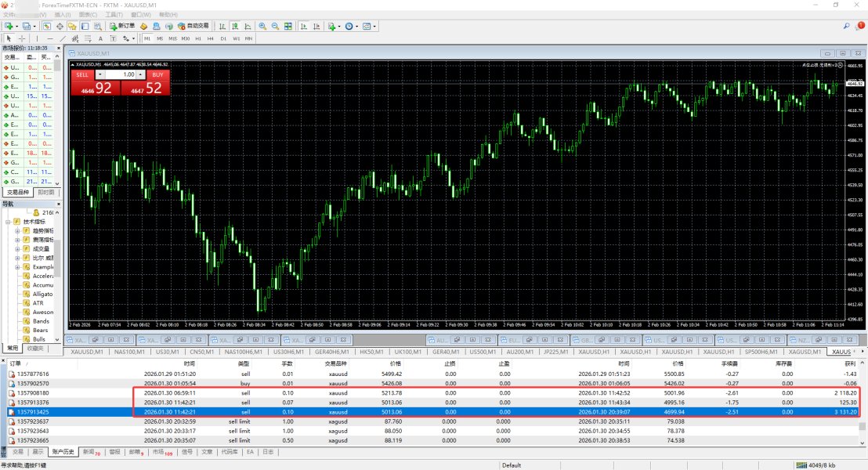Screen dimensions: 868x470
Task: Switch chart to candlestick display mode
Action: click(234, 26)
